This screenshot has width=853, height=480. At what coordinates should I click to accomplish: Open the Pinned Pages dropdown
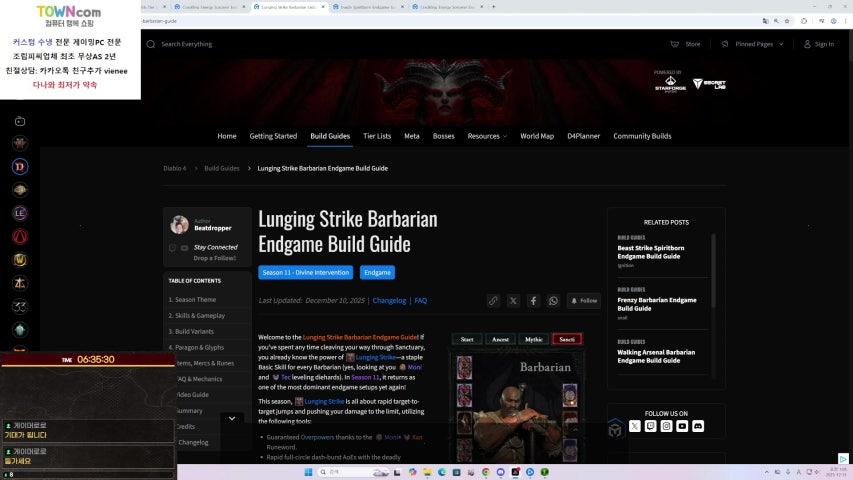click(x=757, y=44)
